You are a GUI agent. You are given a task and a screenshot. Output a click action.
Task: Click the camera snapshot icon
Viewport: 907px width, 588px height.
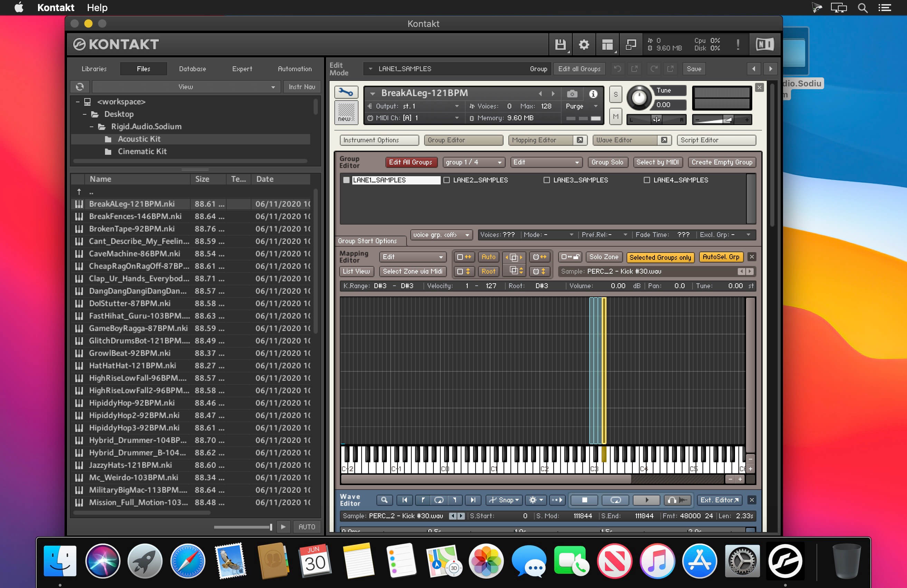click(572, 94)
